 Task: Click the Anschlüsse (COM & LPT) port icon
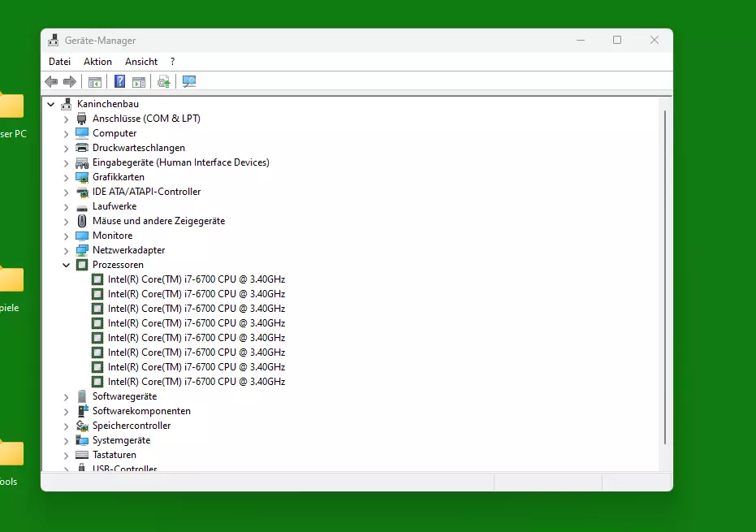point(82,119)
